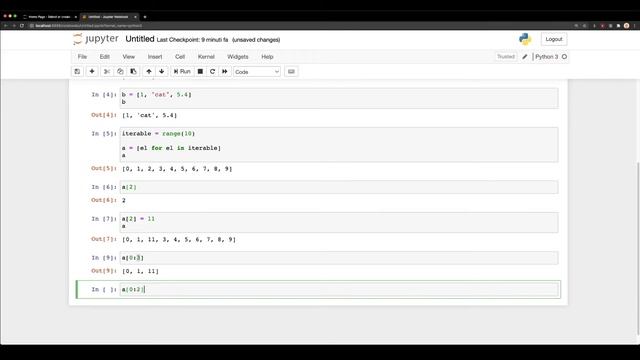Image resolution: width=640 pixels, height=360 pixels.
Task: Run the current cell
Action: point(182,71)
